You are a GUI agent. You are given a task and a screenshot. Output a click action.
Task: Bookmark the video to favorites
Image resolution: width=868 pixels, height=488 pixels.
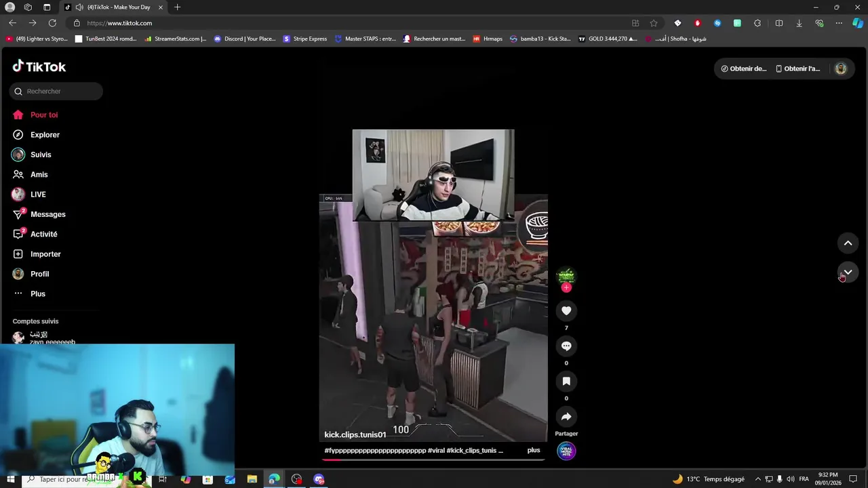click(x=566, y=381)
